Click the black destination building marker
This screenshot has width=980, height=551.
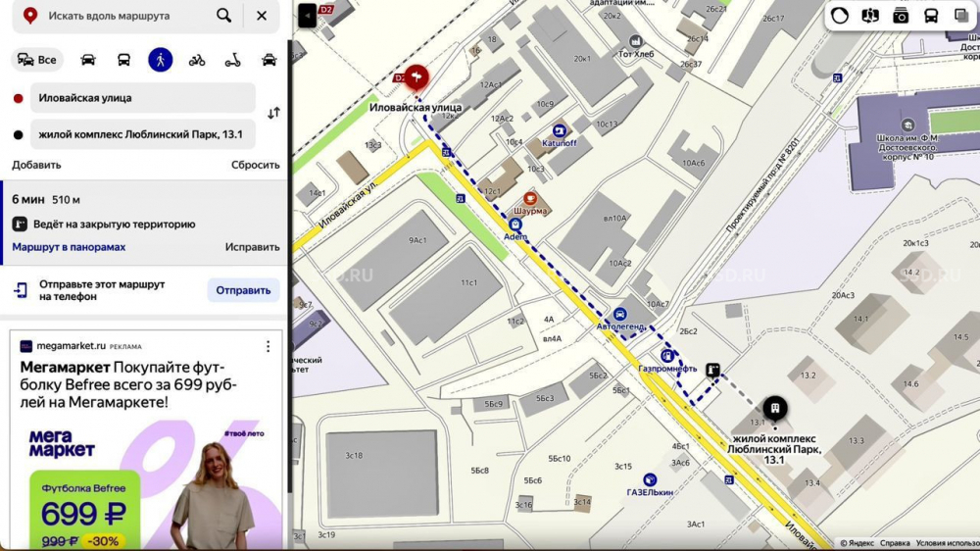coord(775,409)
